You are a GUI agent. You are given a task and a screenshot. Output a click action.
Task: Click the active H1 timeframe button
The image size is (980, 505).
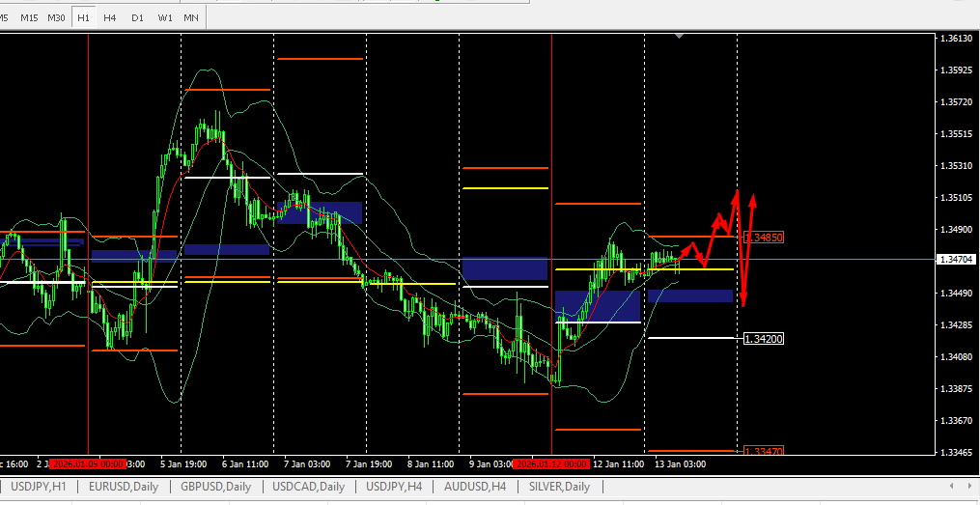click(x=83, y=17)
